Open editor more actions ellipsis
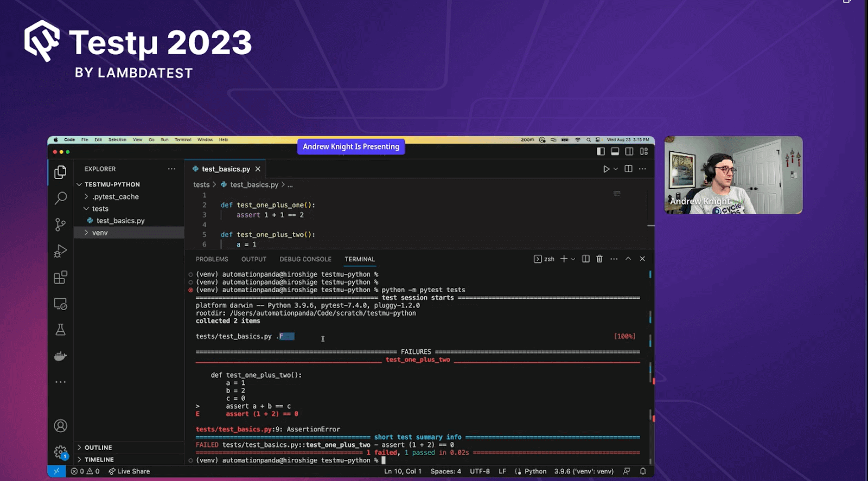Image resolution: width=868 pixels, height=481 pixels. 642,169
